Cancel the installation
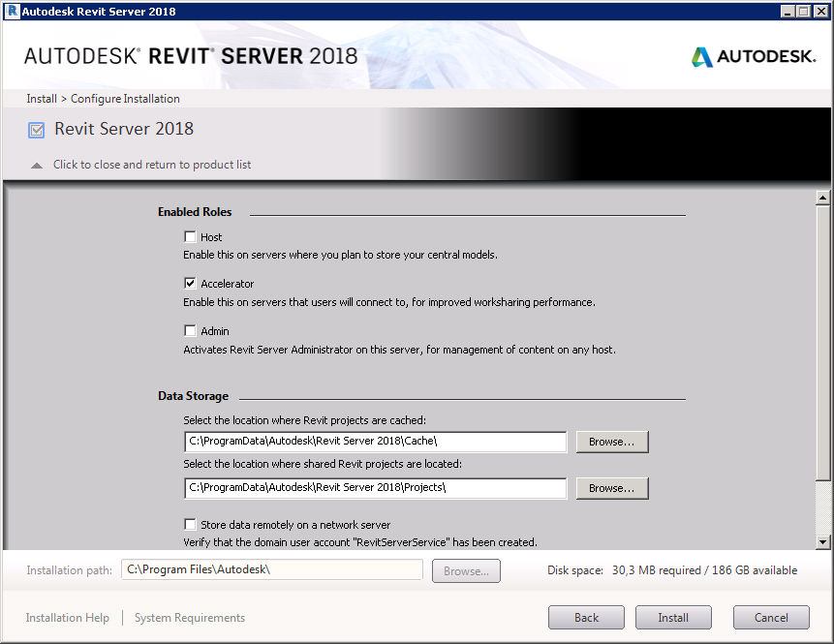Image resolution: width=834 pixels, height=644 pixels. (x=771, y=618)
